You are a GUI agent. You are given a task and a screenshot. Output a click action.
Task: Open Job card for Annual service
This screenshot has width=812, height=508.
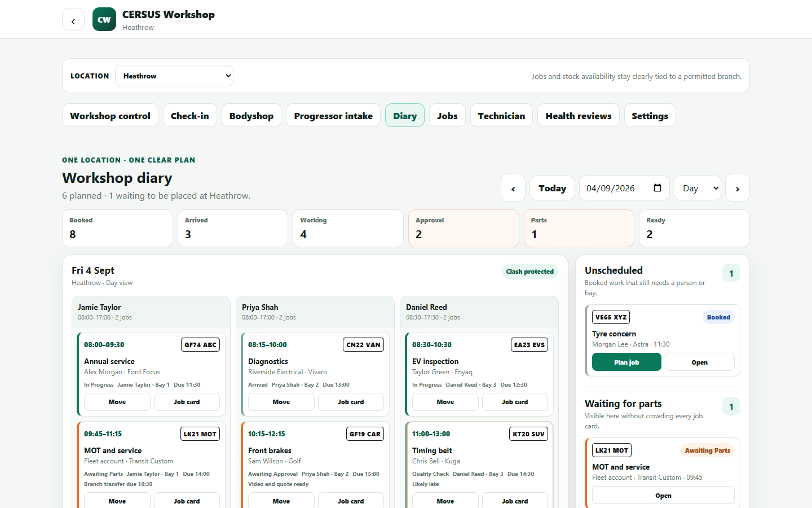coord(187,402)
